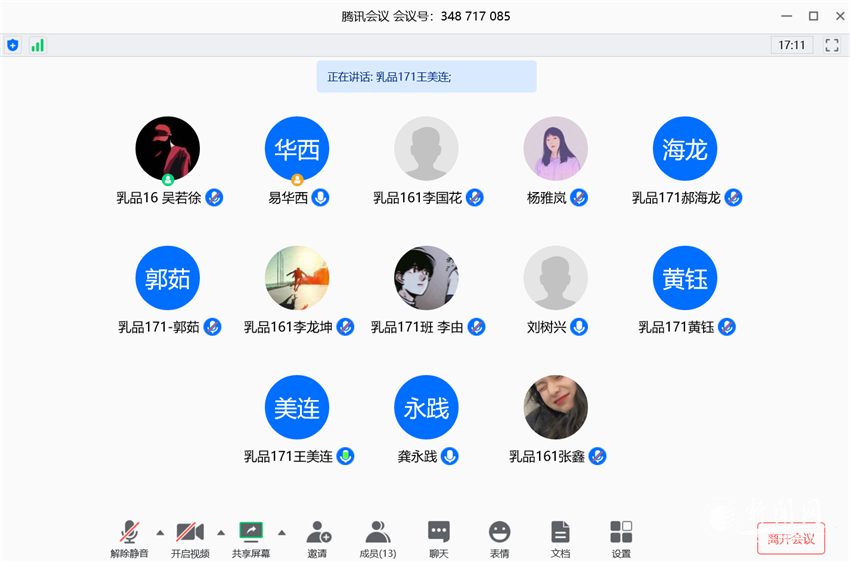Unmute microphone with 解除静音
Image resolution: width=850 pixels, height=562 pixels.
point(130,537)
